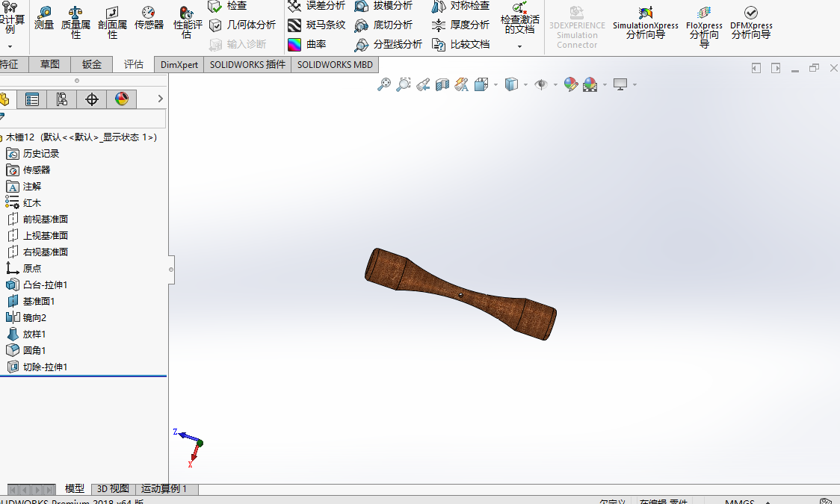The image size is (840, 504).
Task: Open 比较文档 compare documents
Action: pos(460,44)
